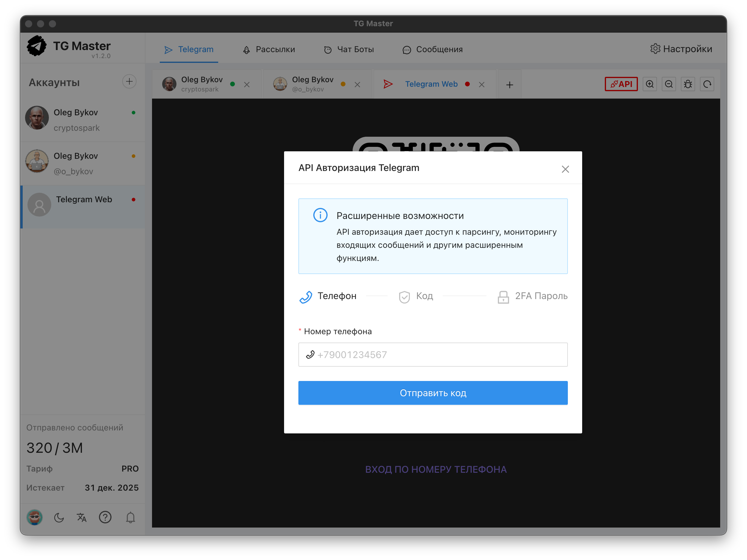This screenshot has width=747, height=560.
Task: Click the red API authorization button
Action: tap(621, 84)
